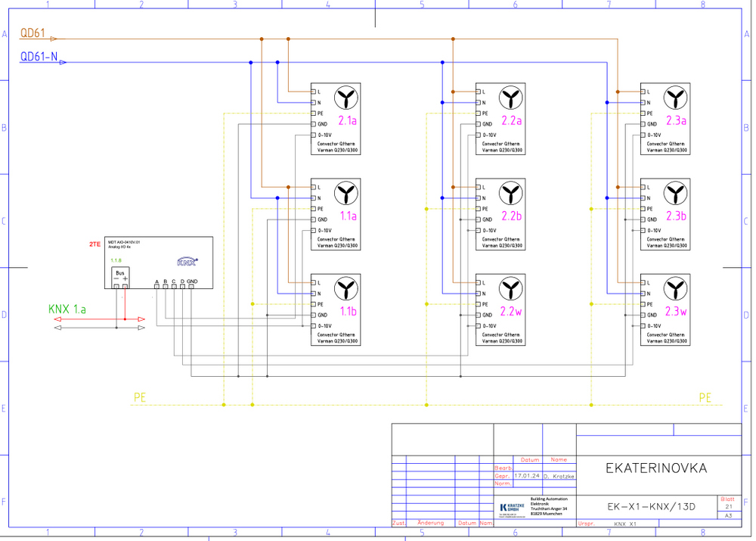Click the left yellow PE label
This screenshot has width=756, height=541.
[141, 397]
